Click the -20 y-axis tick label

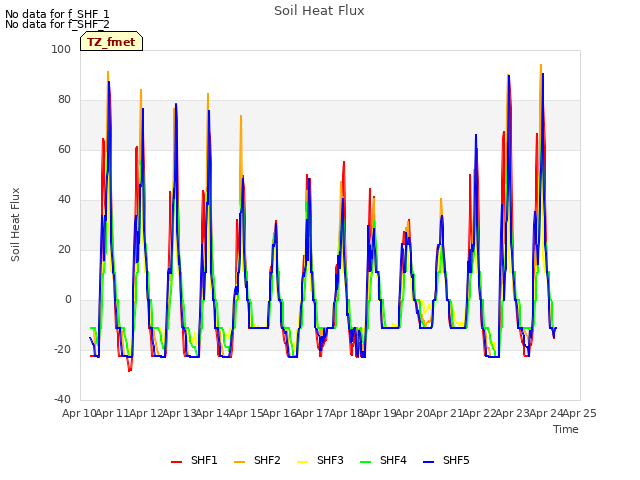pos(62,349)
